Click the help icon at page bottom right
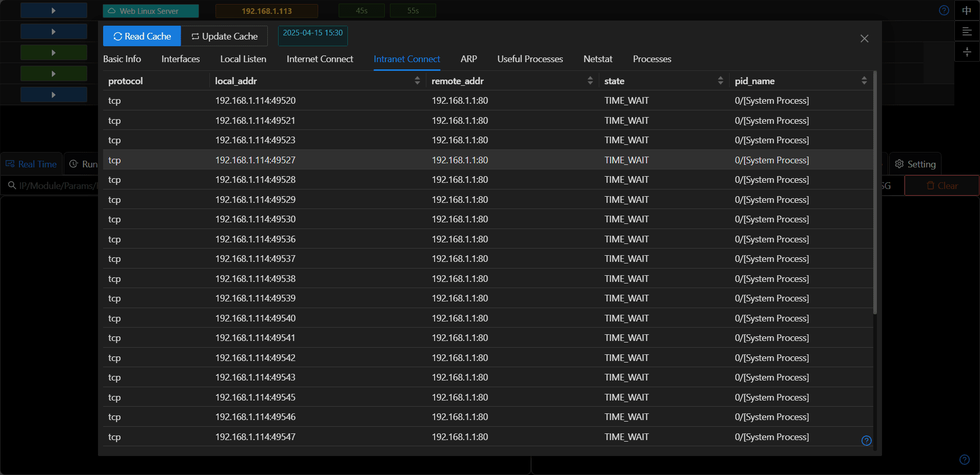Image resolution: width=980 pixels, height=475 pixels. (x=965, y=460)
